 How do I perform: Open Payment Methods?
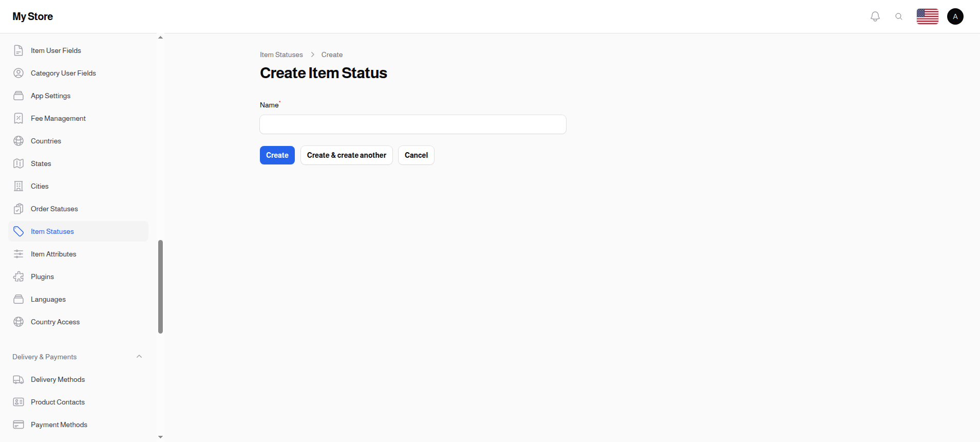(x=79, y=425)
